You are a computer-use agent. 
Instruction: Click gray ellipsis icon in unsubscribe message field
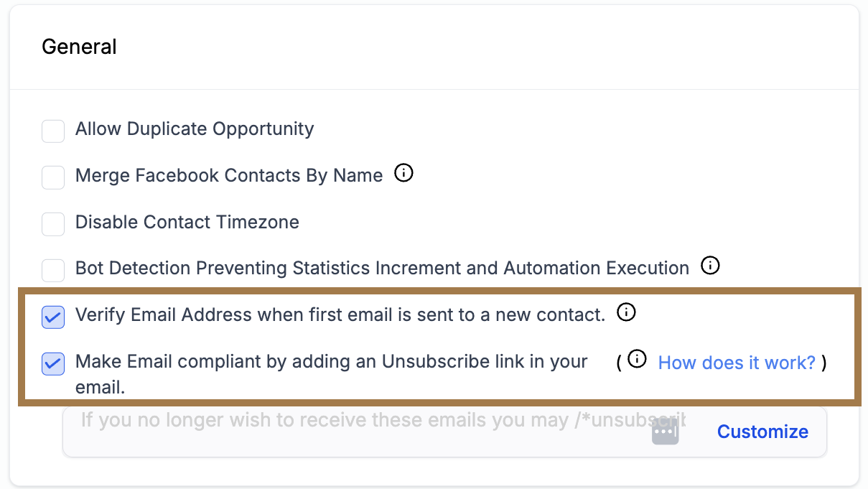pos(665,432)
